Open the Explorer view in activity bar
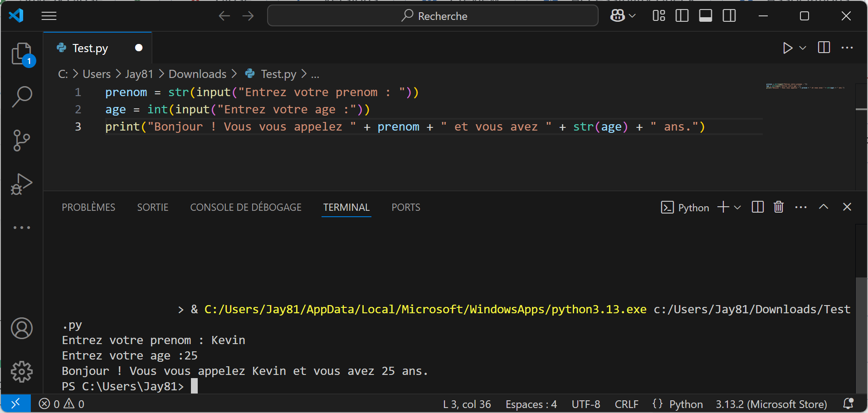 pyautogui.click(x=22, y=54)
